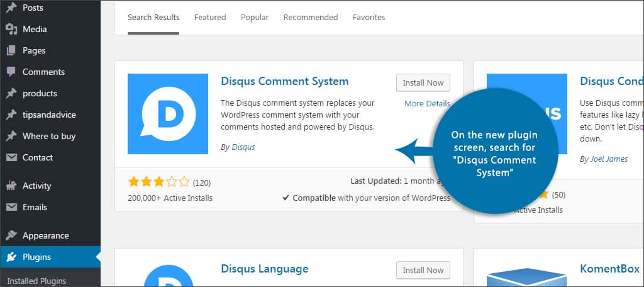Click the Emails envelope icon

[11, 207]
